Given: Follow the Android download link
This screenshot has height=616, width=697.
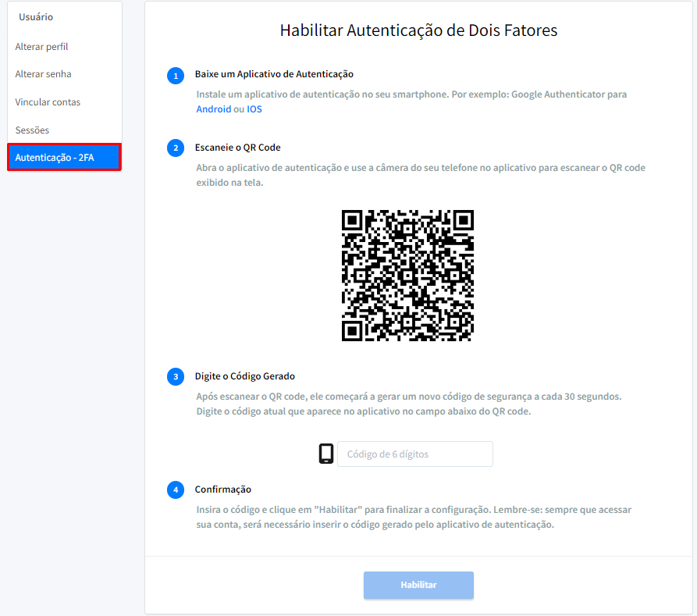Looking at the screenshot, I should pyautogui.click(x=214, y=109).
